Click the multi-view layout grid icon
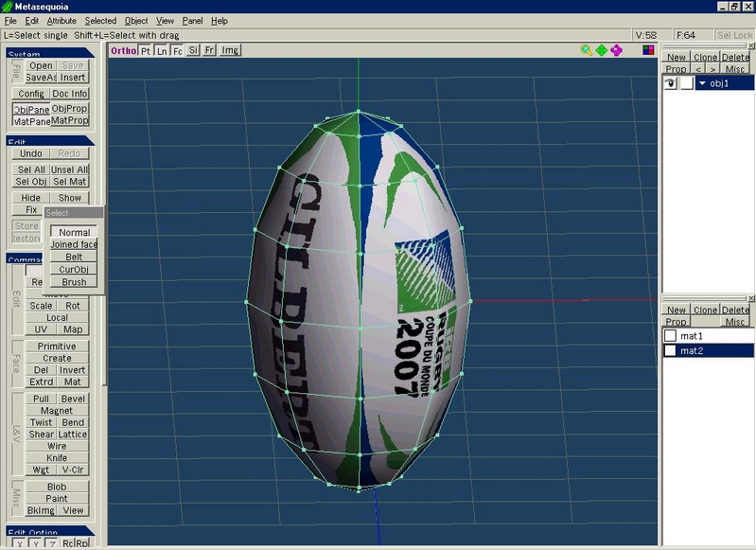 pyautogui.click(x=649, y=50)
